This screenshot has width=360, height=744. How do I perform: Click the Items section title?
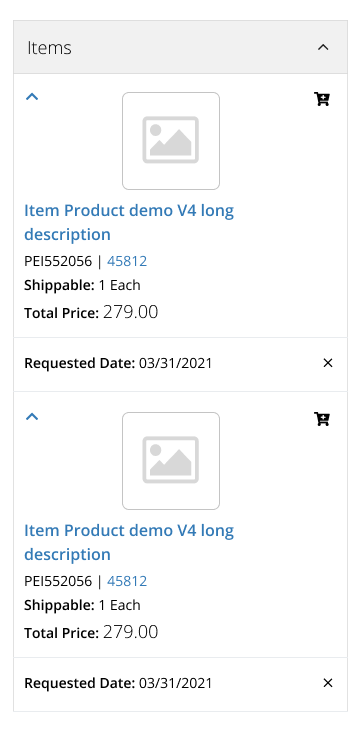click(x=49, y=48)
